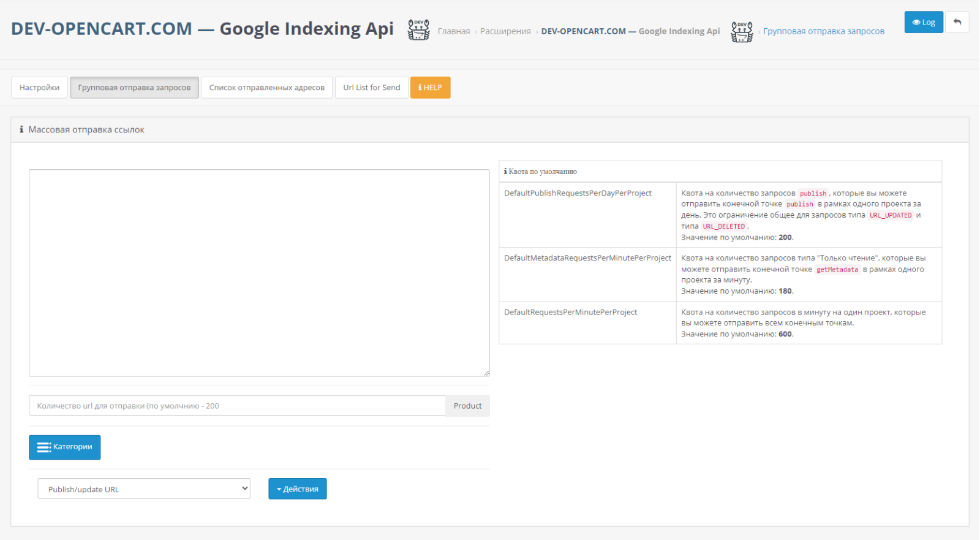
Task: Switch to Url List for Send tab
Action: (x=371, y=88)
